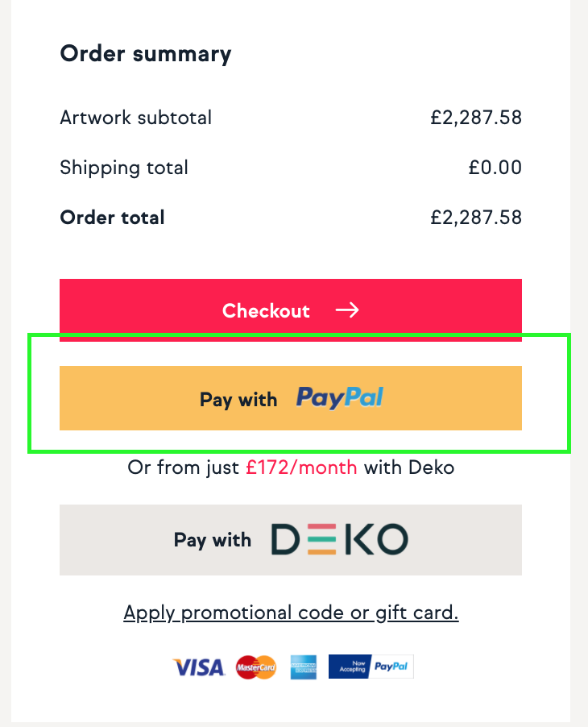Viewport: 588px width, 727px height.
Task: Click the PayPal logo on yellow button
Action: [x=340, y=398]
